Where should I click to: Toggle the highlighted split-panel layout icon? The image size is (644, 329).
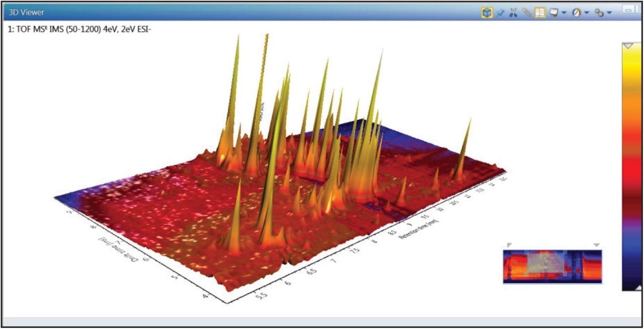tap(539, 13)
